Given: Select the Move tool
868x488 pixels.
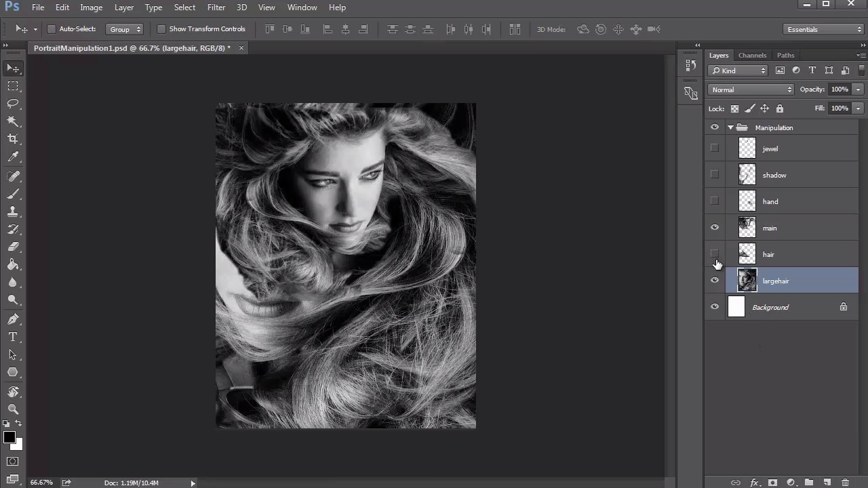Looking at the screenshot, I should tap(13, 68).
